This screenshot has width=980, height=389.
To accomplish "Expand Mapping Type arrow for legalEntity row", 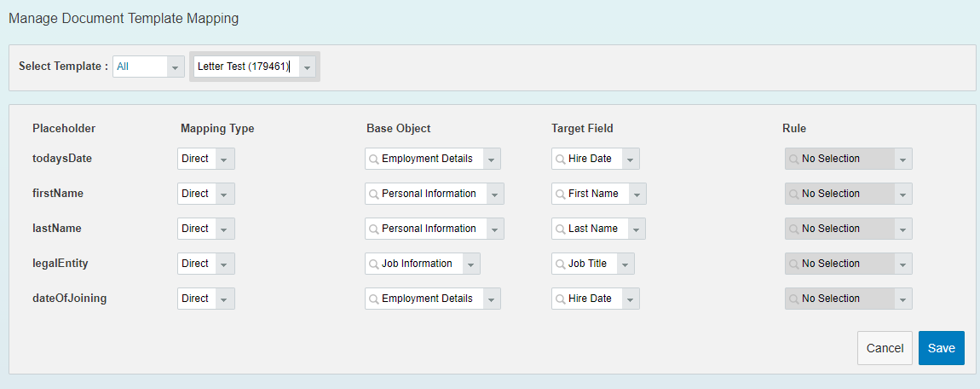I will click(224, 264).
